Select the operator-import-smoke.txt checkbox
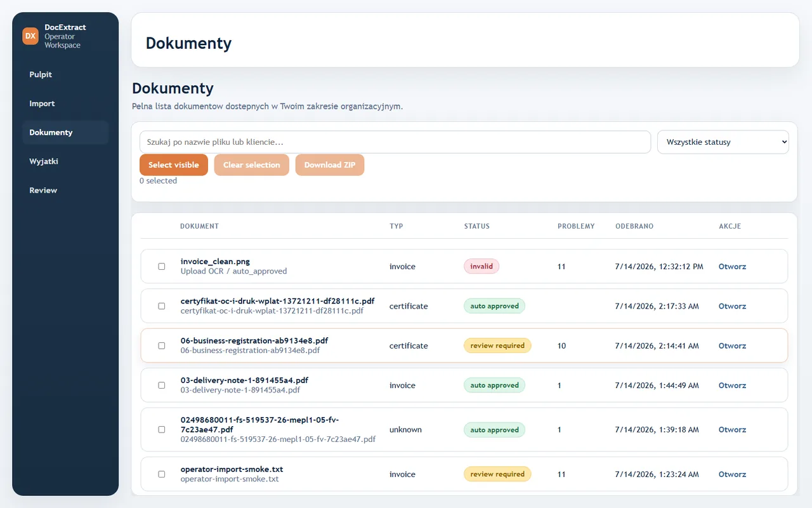 162,474
